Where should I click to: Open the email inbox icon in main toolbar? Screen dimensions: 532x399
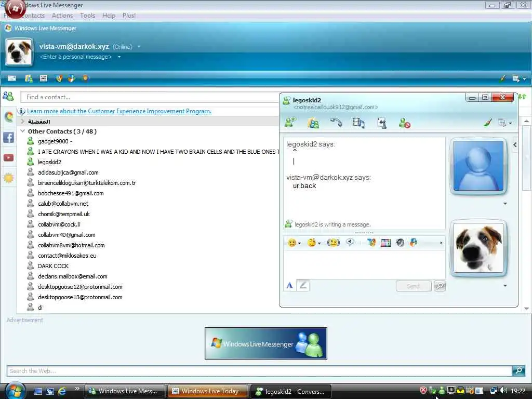coord(12,78)
